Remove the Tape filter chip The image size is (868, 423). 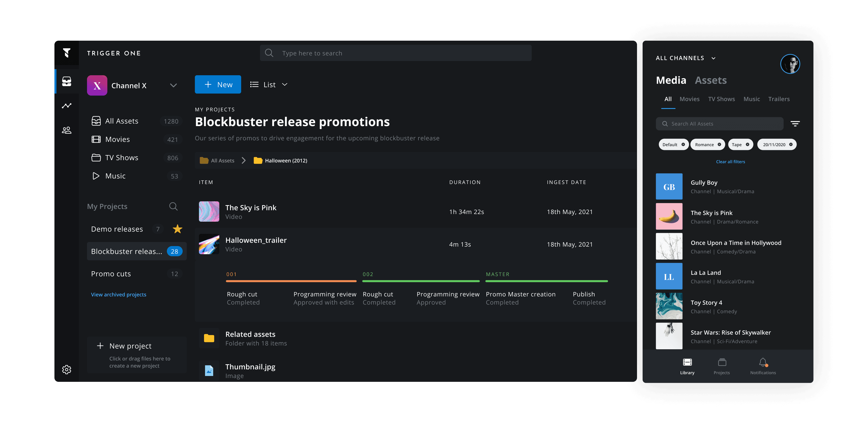[747, 144]
